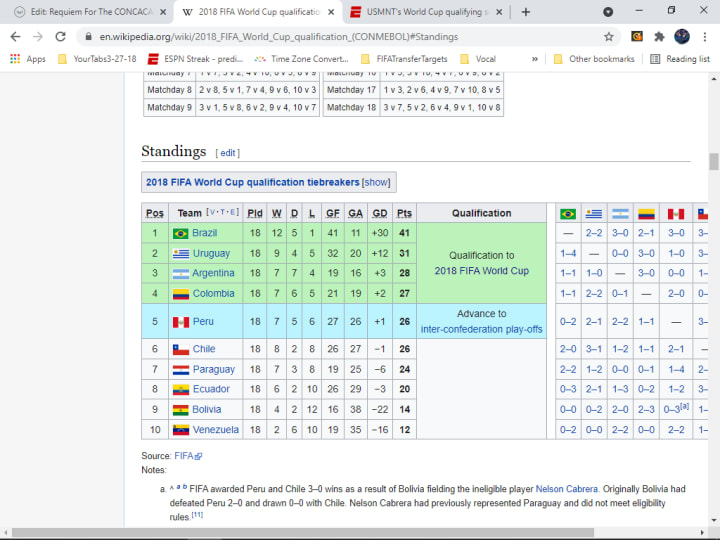This screenshot has height=540, width=720.
Task: Click Matchday 18 row label
Action: (x=351, y=107)
